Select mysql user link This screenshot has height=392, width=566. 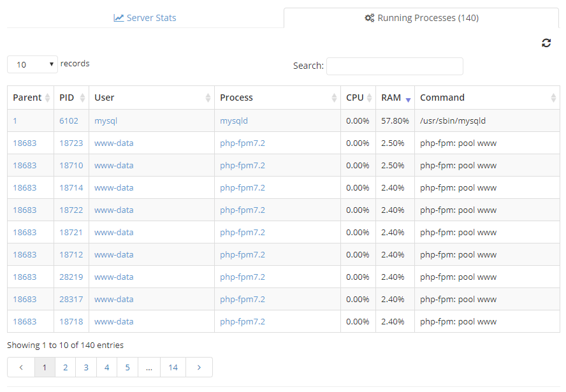(106, 121)
